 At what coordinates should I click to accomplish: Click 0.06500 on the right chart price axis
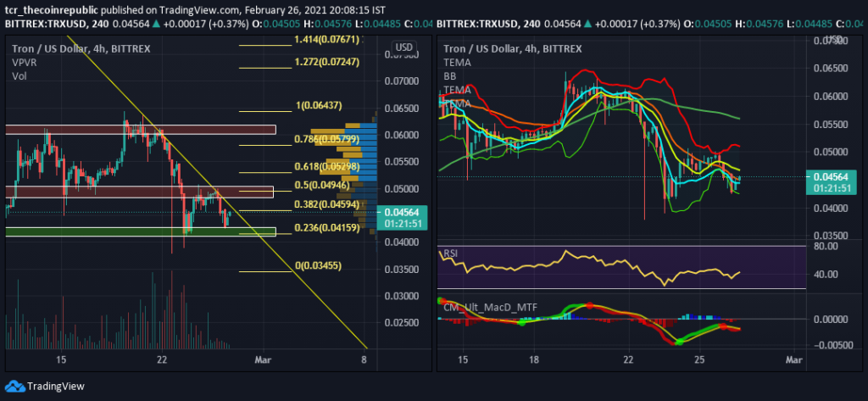[831, 69]
